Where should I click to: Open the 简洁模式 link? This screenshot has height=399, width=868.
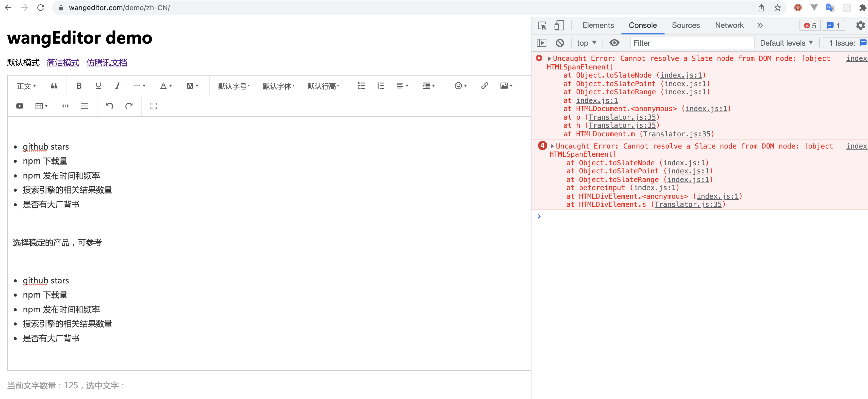click(63, 63)
